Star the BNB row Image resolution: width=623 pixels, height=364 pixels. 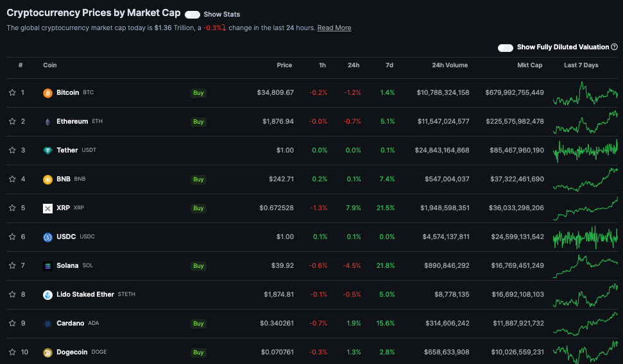pos(12,179)
